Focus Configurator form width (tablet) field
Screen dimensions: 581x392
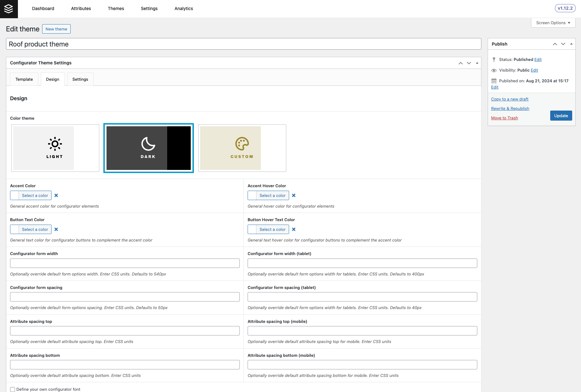362,263
